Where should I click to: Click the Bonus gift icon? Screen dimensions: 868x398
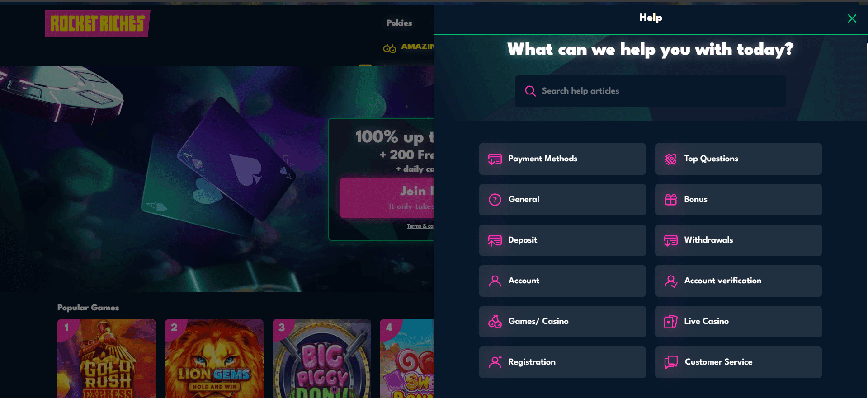671,200
